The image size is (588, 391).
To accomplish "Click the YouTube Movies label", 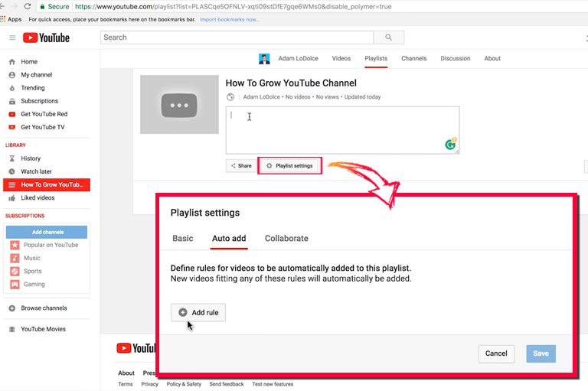I will (x=43, y=329).
